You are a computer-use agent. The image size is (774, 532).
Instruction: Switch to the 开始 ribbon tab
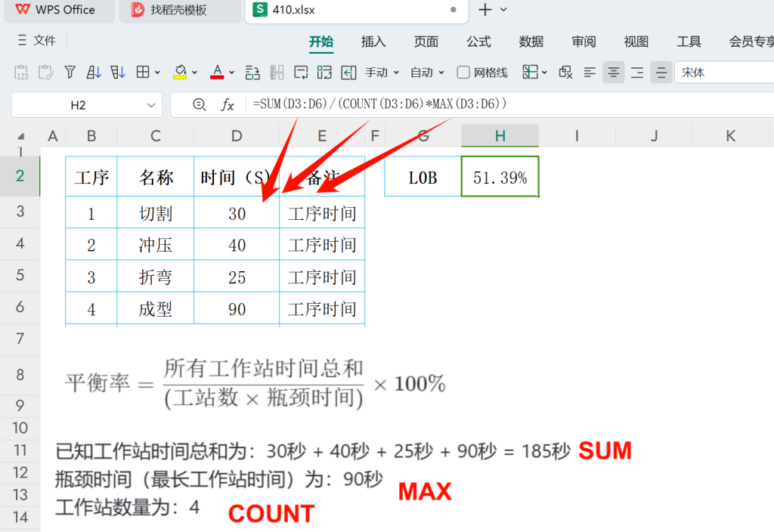(x=321, y=42)
